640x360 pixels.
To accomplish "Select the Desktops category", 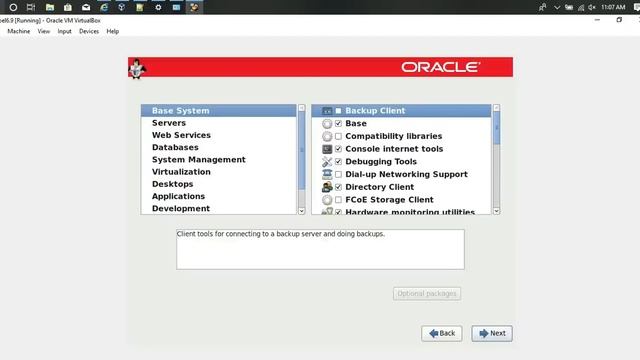I will pyautogui.click(x=219, y=184).
